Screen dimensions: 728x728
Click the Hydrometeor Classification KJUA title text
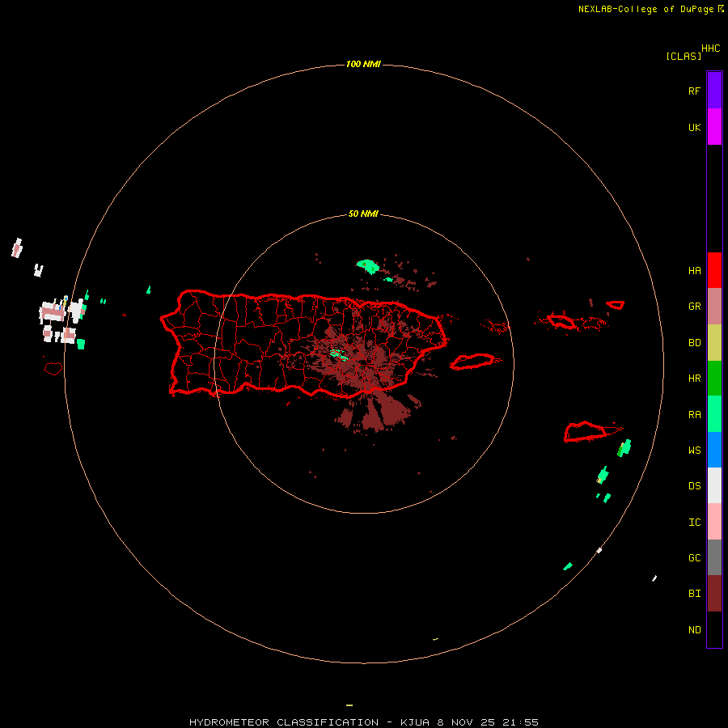pos(363,722)
